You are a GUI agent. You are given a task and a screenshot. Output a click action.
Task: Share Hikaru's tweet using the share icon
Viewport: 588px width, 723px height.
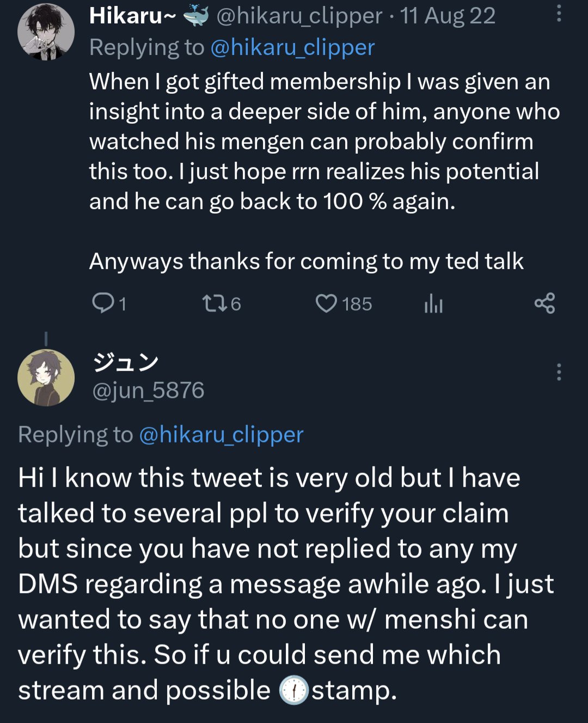tap(544, 303)
